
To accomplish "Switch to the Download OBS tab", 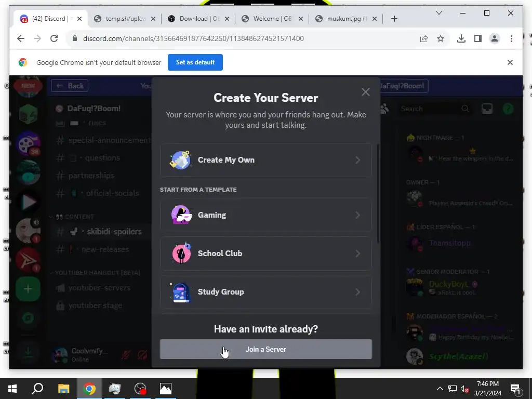I will tap(198, 19).
